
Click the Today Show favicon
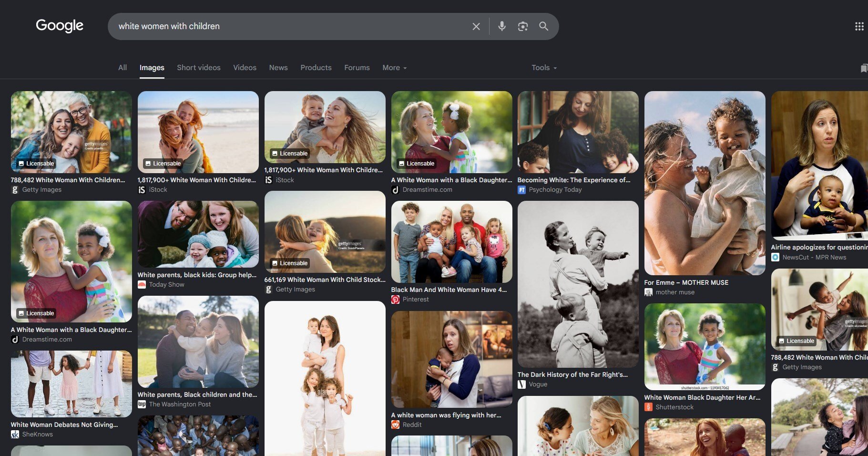[142, 285]
